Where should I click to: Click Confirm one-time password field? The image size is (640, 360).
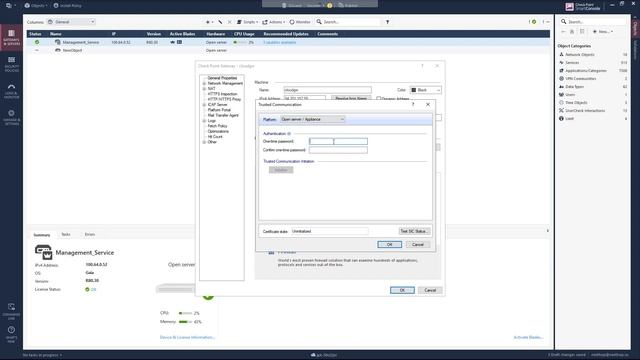[338, 150]
